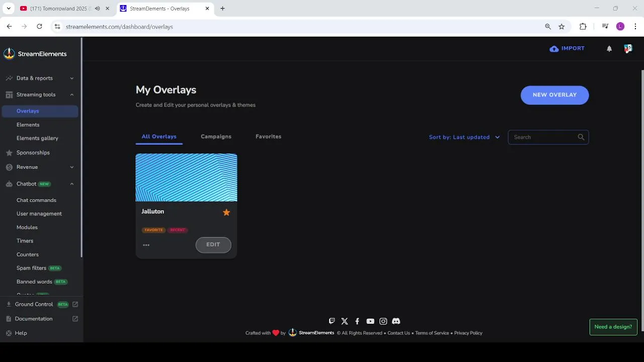Open Sort by Last updated dropdown

point(464,137)
